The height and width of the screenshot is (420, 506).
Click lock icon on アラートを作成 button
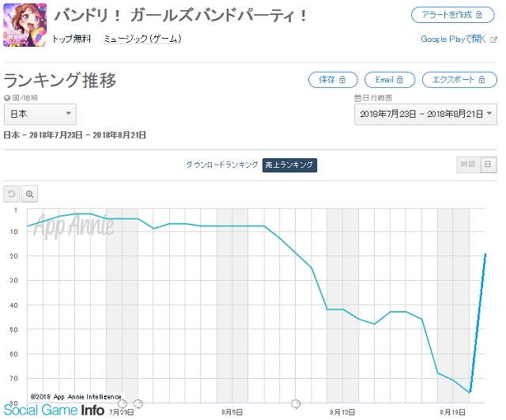click(479, 15)
